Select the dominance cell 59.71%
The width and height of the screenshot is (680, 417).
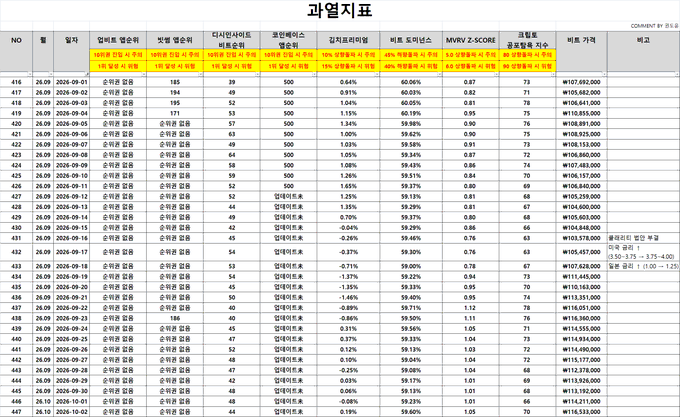click(411, 308)
